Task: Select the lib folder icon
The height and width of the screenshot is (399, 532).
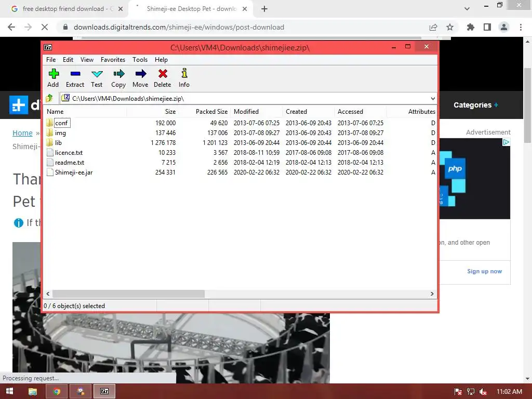Action: [x=50, y=142]
